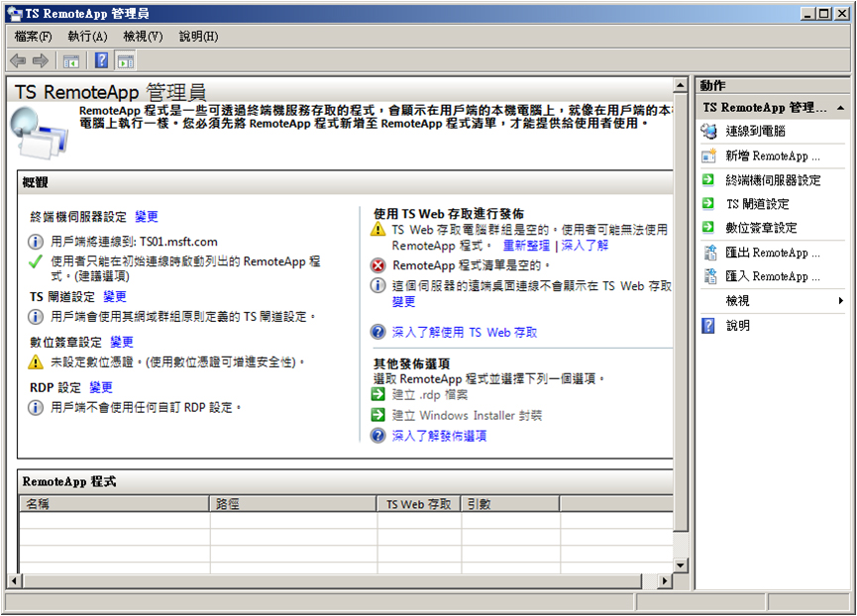Click the 匯出 RemoteApp icon

[710, 253]
